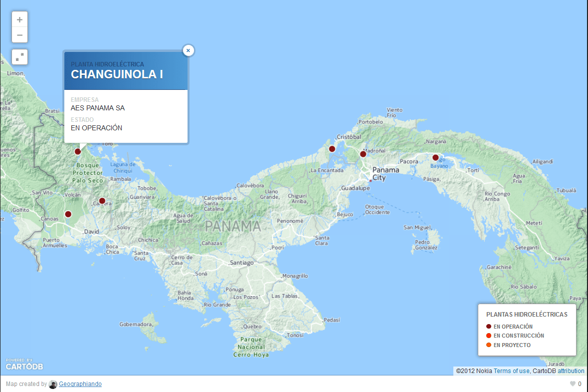Click the Bosque Protector Palo Seco label

tap(88, 173)
